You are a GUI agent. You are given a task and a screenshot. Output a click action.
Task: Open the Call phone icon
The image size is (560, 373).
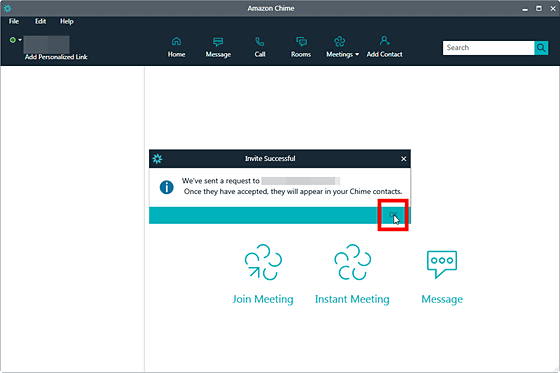click(x=260, y=41)
